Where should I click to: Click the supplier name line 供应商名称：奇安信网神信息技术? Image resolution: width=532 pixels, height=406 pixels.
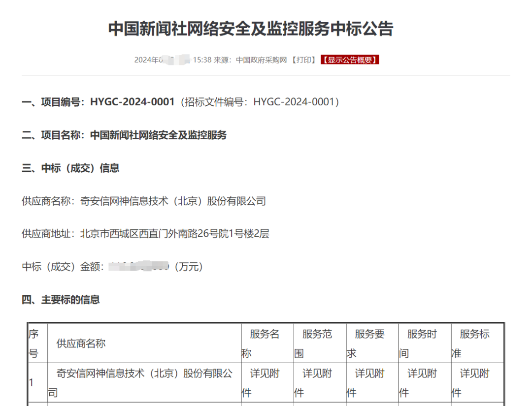pyautogui.click(x=144, y=201)
